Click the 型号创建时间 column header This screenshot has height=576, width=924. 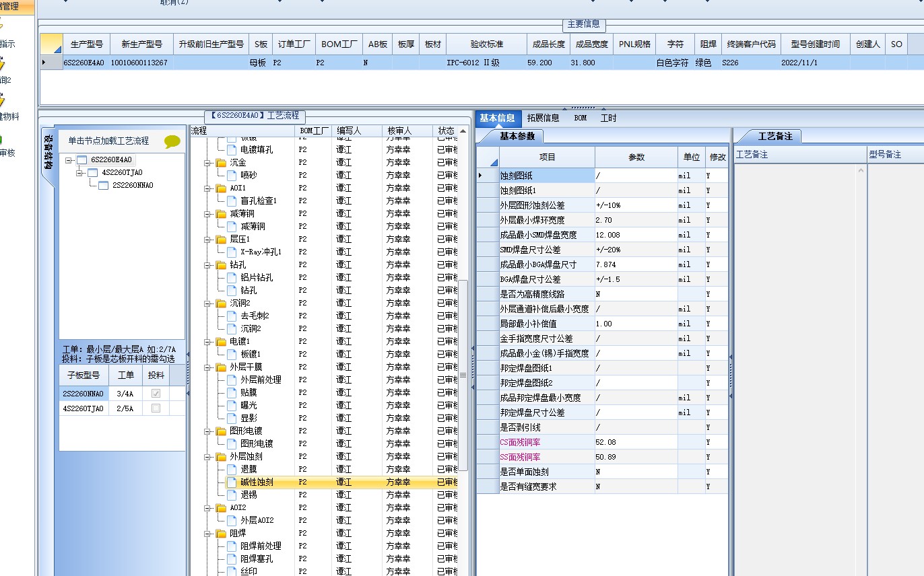pyautogui.click(x=816, y=44)
